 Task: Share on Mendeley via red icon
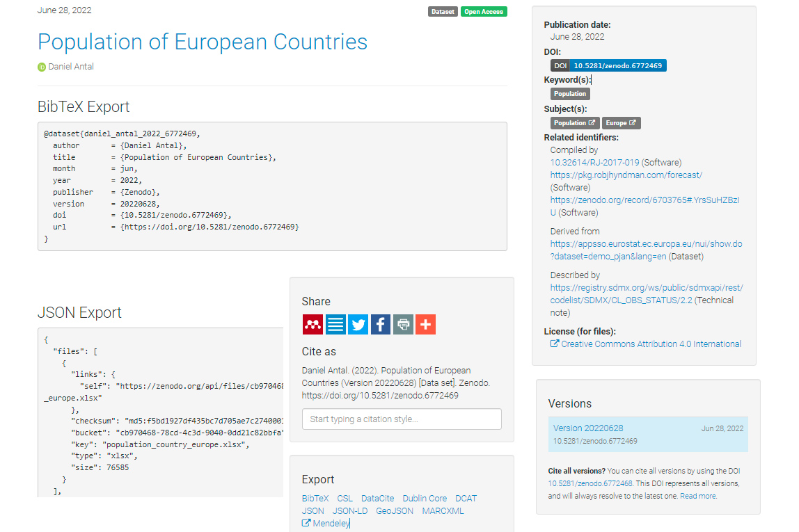tap(313, 324)
